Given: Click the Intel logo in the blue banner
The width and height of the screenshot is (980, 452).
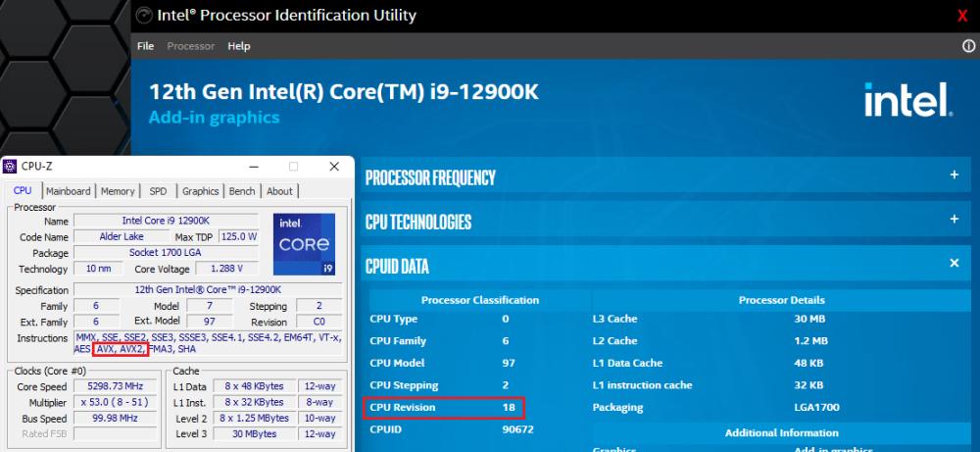Looking at the screenshot, I should [908, 100].
